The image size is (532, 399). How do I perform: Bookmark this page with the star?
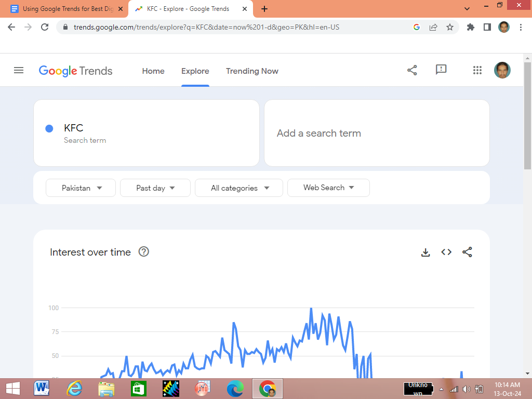point(450,27)
